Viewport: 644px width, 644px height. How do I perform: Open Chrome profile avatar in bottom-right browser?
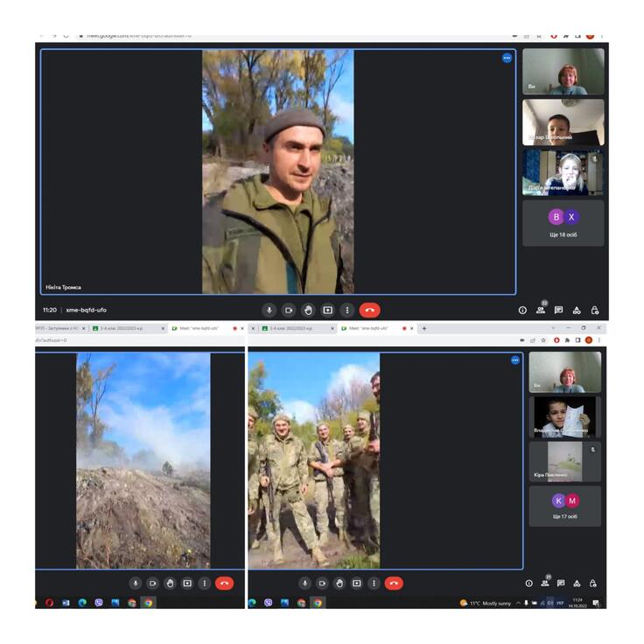coord(589,340)
